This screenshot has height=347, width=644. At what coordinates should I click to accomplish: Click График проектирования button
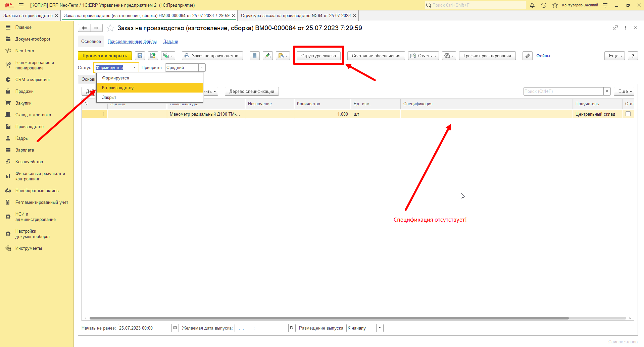[487, 56]
